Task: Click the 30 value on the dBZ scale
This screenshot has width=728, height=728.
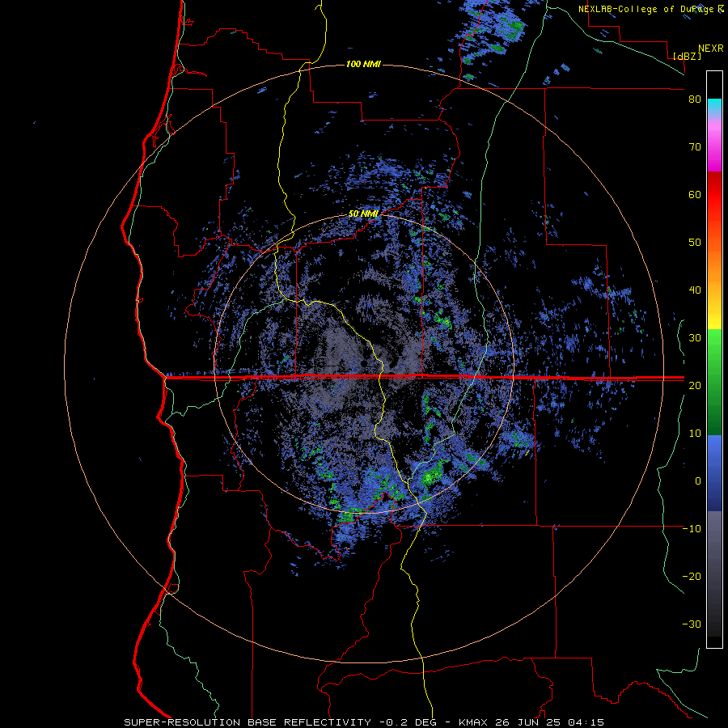Action: coord(695,337)
